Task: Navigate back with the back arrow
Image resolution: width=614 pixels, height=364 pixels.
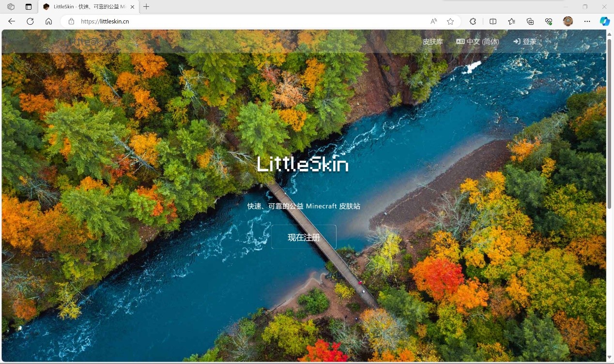Action: point(12,21)
